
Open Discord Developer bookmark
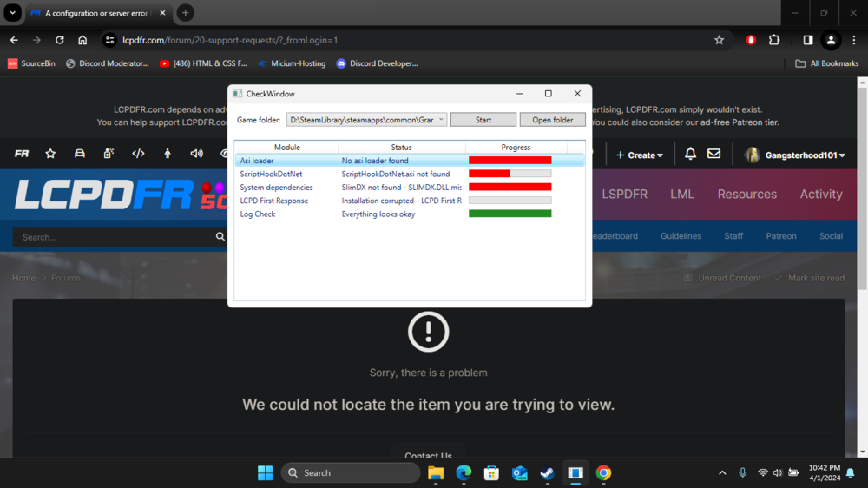point(377,63)
